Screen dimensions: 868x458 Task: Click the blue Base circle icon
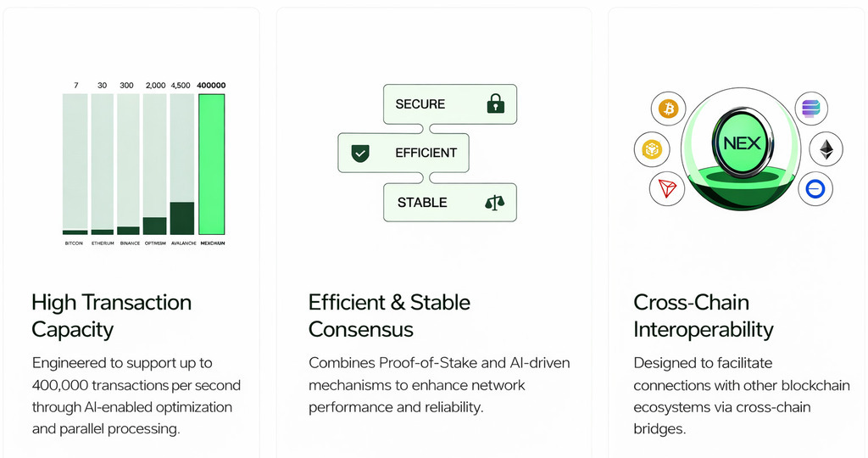[815, 188]
